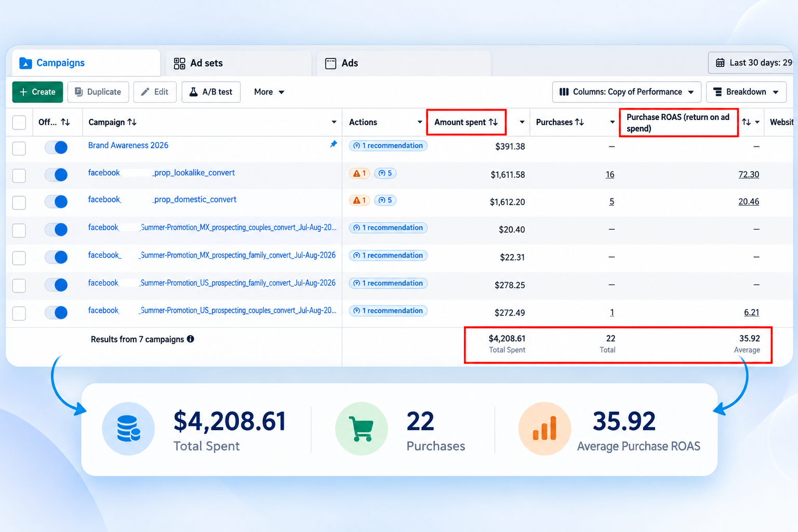Open the Amount spent column dropdown caret
798x532 pixels.
pyautogui.click(x=522, y=122)
